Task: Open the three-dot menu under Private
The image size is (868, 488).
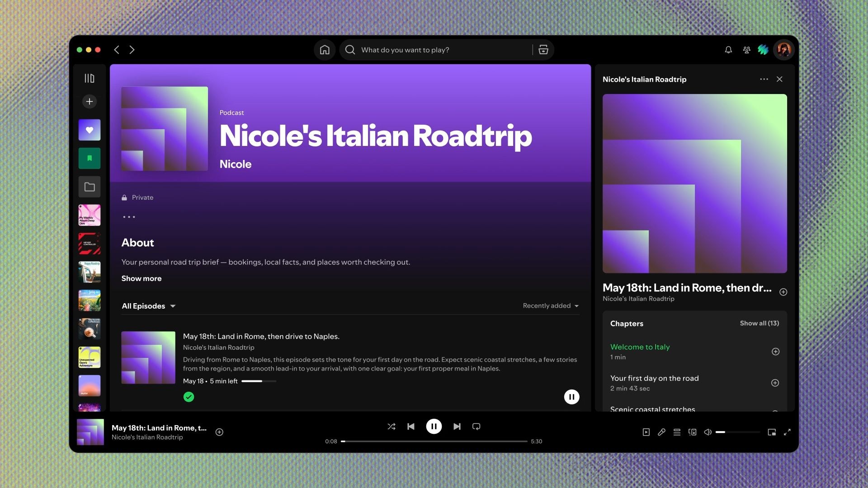Action: coord(129,217)
